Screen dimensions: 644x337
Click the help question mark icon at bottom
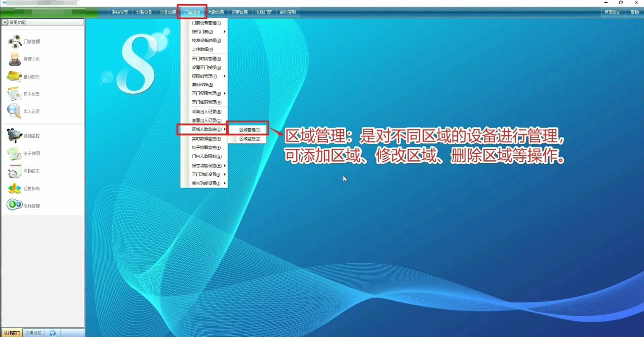(52, 333)
